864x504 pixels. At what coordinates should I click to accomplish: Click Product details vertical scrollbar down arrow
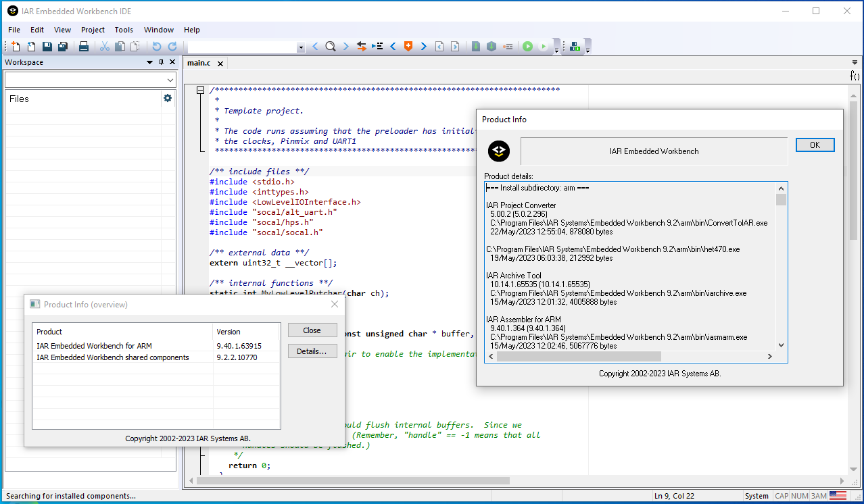pyautogui.click(x=781, y=345)
